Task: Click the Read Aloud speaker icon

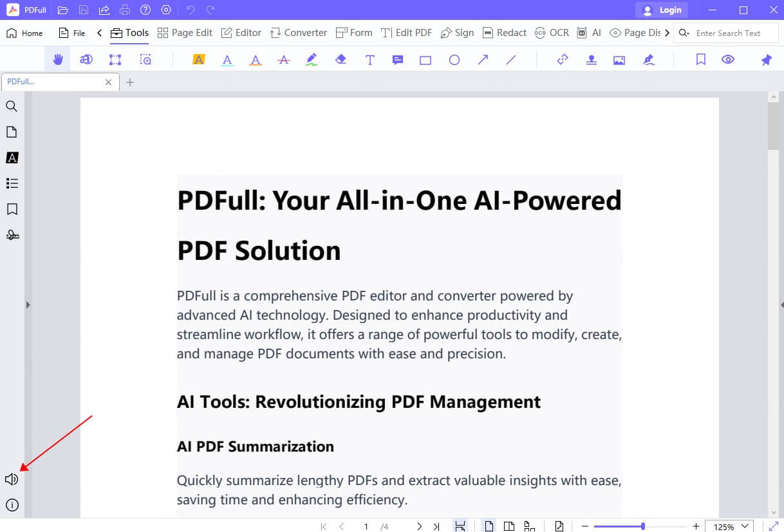Action: (x=12, y=479)
